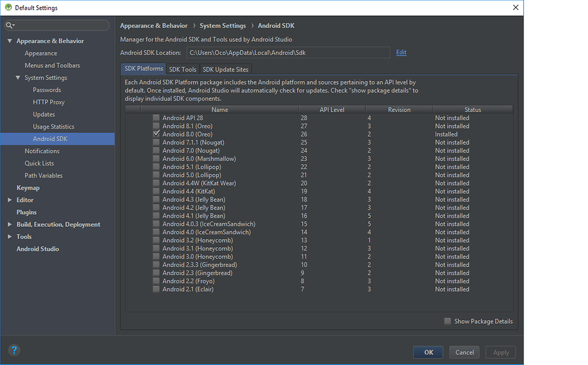588x365 pixels.
Task: Focus the settings search field
Action: coord(57,25)
